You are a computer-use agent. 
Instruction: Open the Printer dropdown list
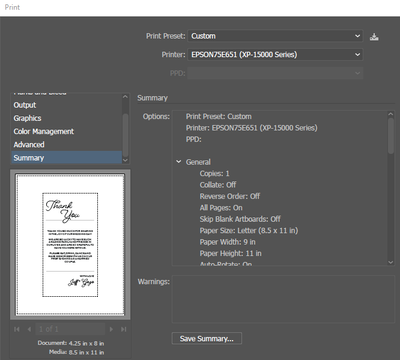tap(275, 55)
